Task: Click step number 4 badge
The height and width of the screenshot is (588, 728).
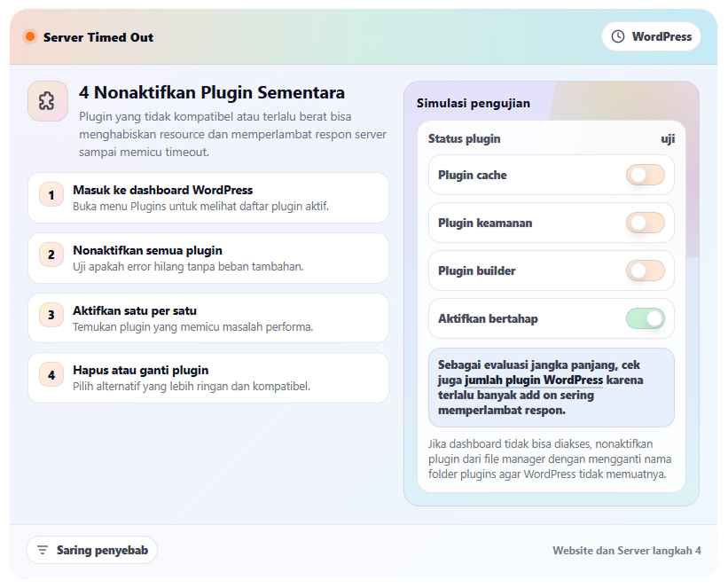Action: pyautogui.click(x=51, y=375)
